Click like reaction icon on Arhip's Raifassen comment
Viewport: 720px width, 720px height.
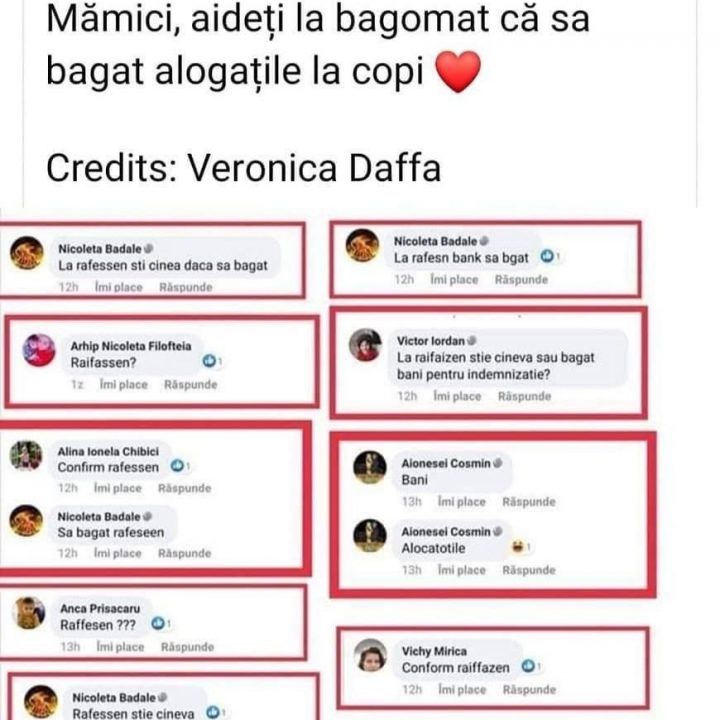pyautogui.click(x=210, y=362)
